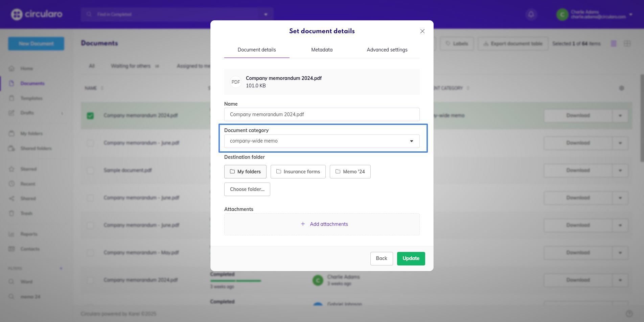Click the PDF file type icon
The width and height of the screenshot is (644, 322).
tap(236, 82)
